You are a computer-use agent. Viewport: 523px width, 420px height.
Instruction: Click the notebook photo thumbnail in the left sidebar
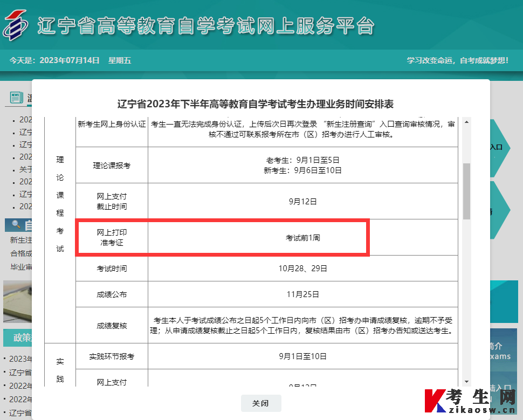(18, 301)
